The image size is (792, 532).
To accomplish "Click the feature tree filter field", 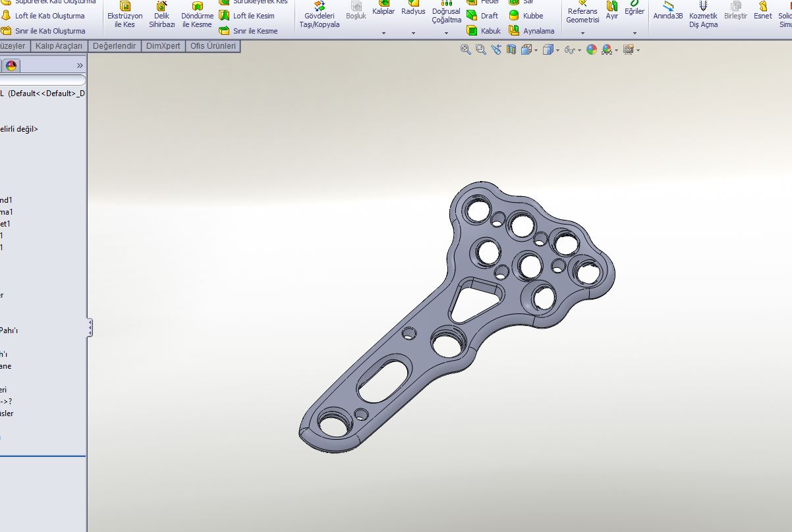I will coord(42,80).
